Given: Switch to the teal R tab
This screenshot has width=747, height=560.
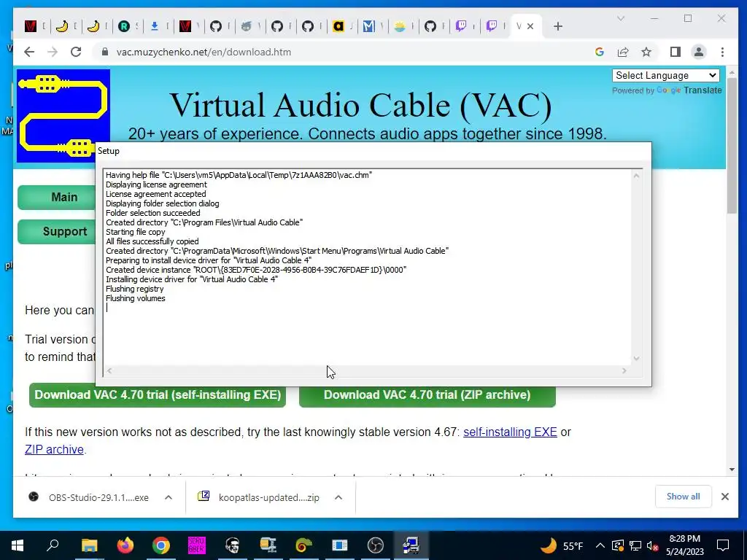Looking at the screenshot, I should click(124, 26).
